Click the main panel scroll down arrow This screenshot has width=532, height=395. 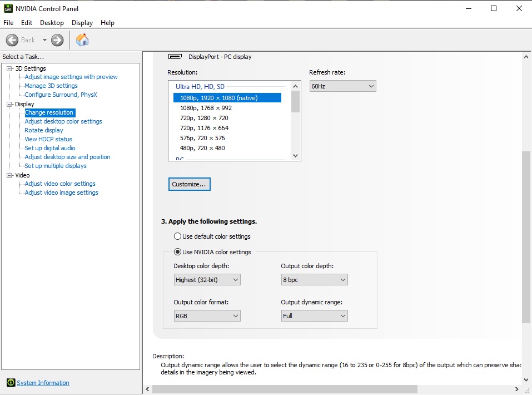[526, 380]
